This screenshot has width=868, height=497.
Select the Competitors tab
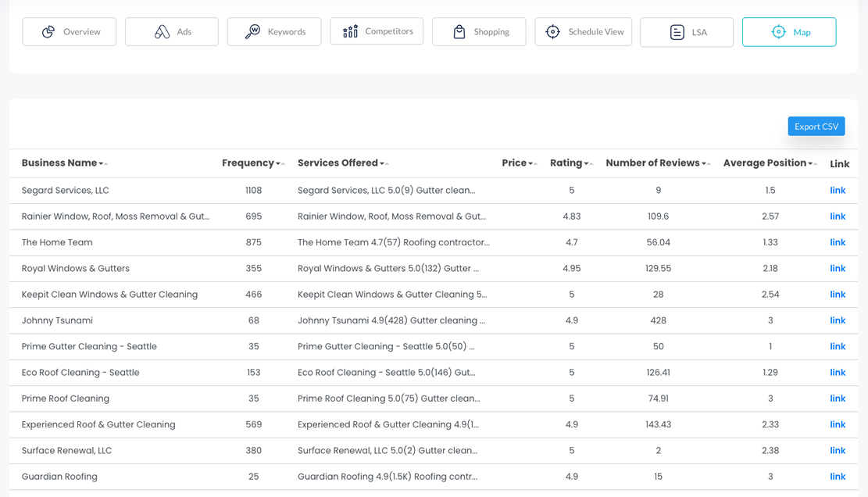pyautogui.click(x=377, y=31)
